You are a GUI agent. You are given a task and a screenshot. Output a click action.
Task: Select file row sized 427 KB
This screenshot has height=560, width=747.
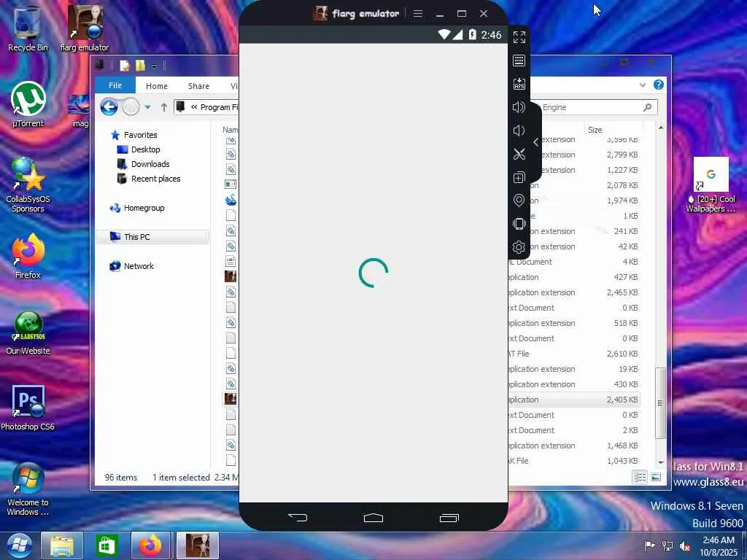pyautogui.click(x=573, y=277)
